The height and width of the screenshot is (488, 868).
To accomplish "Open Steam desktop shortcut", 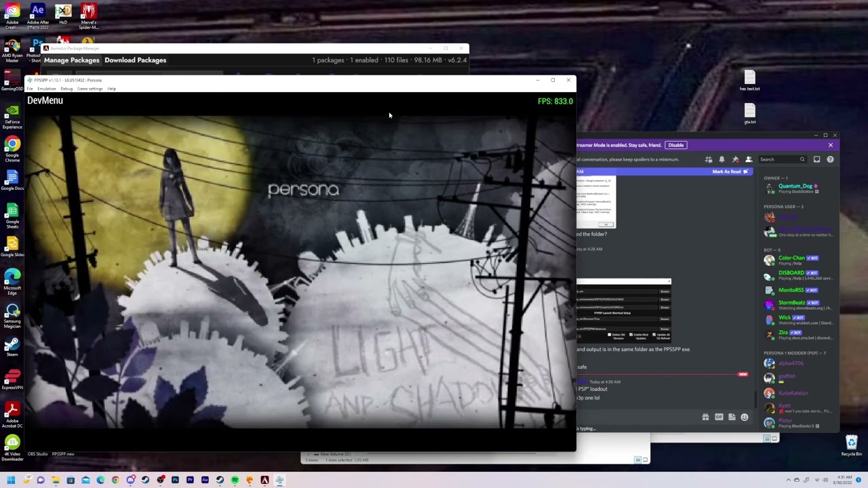I will point(12,348).
